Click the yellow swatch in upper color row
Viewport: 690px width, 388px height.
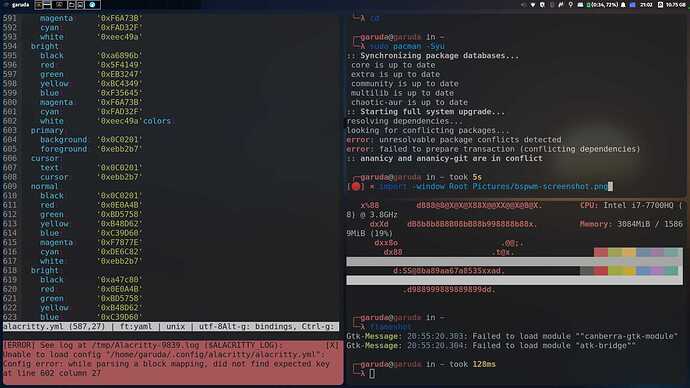(x=630, y=252)
